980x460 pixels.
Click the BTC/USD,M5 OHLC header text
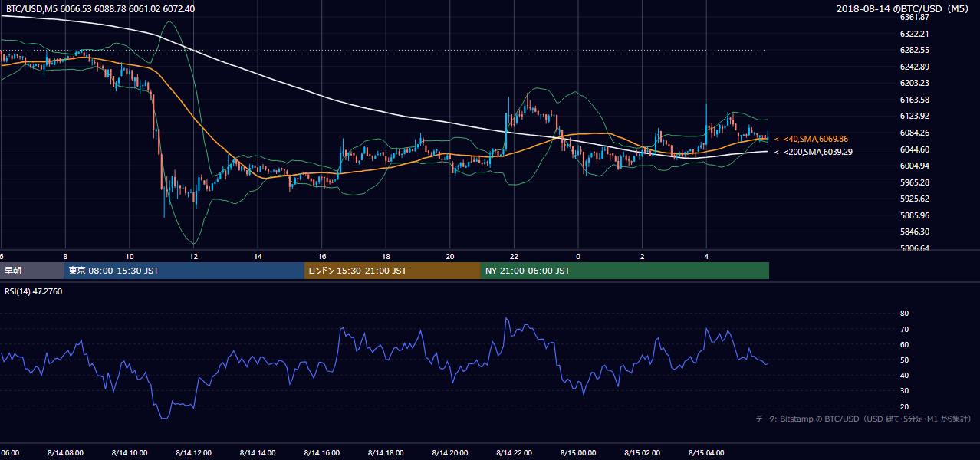tap(100, 8)
